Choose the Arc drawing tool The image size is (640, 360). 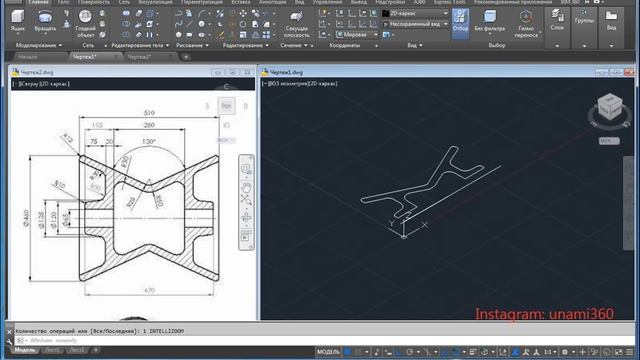[x=202, y=14]
